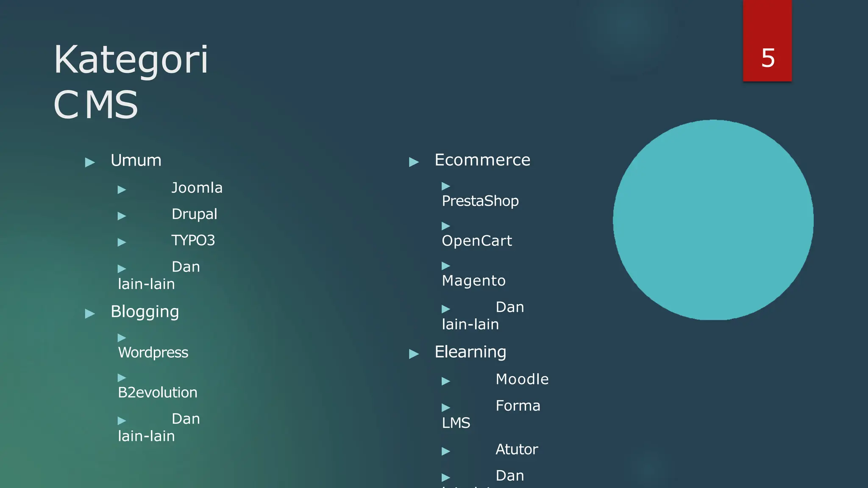This screenshot has width=868, height=488.
Task: Select the Kategori CMS slide title
Action: click(x=131, y=81)
